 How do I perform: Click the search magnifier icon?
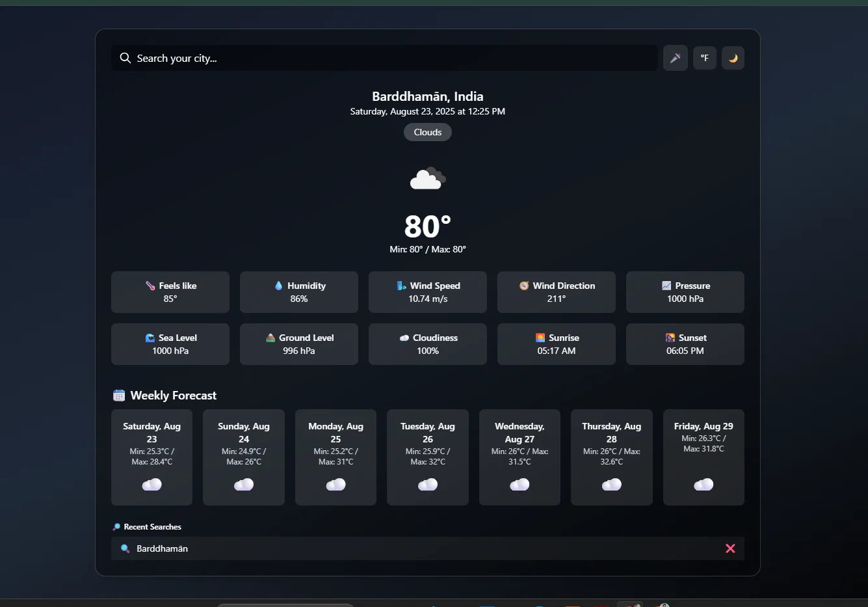[125, 58]
